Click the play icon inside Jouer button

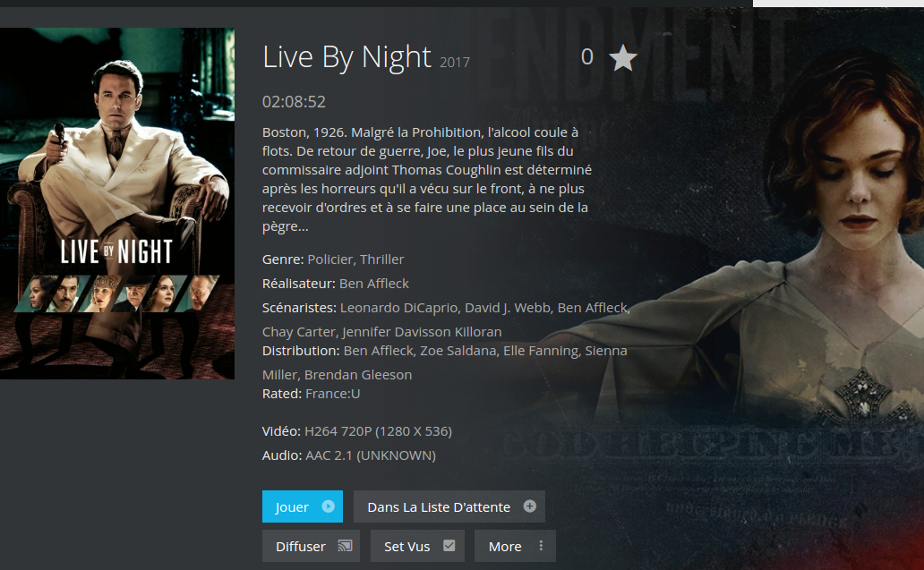(329, 506)
